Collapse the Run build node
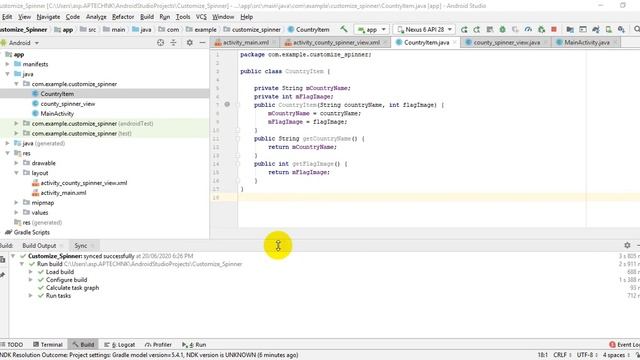The height and width of the screenshot is (360, 640). (x=22, y=264)
